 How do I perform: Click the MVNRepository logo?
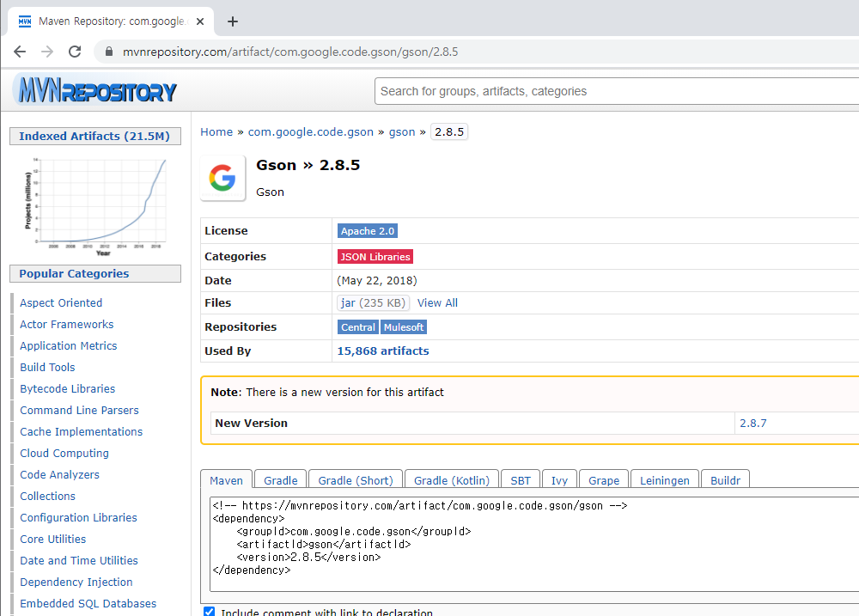[x=96, y=90]
